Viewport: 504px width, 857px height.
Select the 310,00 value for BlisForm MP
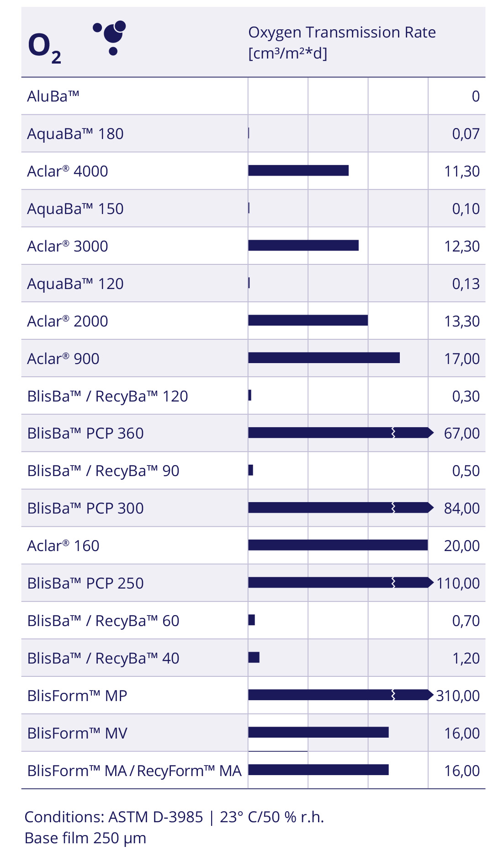point(457,696)
